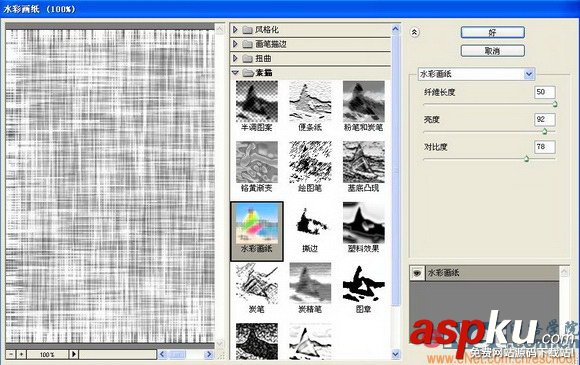Collapse the filter thumbnail panel with the double-chevron button
This screenshot has width=580, height=365.
coord(414,33)
